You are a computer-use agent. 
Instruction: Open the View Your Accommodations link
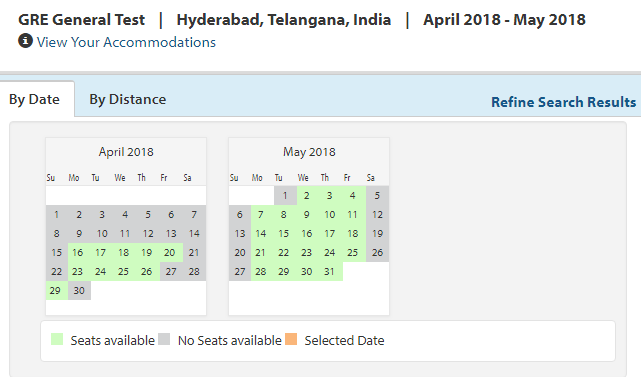tap(126, 42)
